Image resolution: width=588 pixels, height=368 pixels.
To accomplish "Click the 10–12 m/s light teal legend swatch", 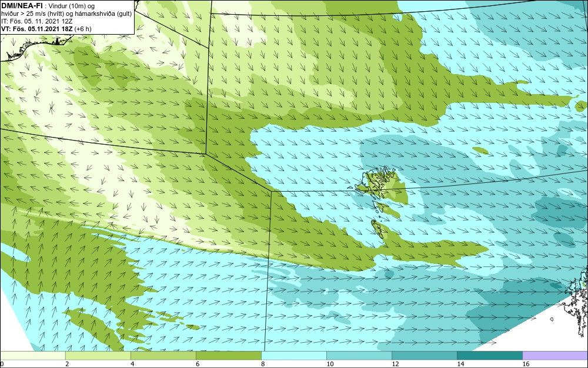I will (x=359, y=356).
